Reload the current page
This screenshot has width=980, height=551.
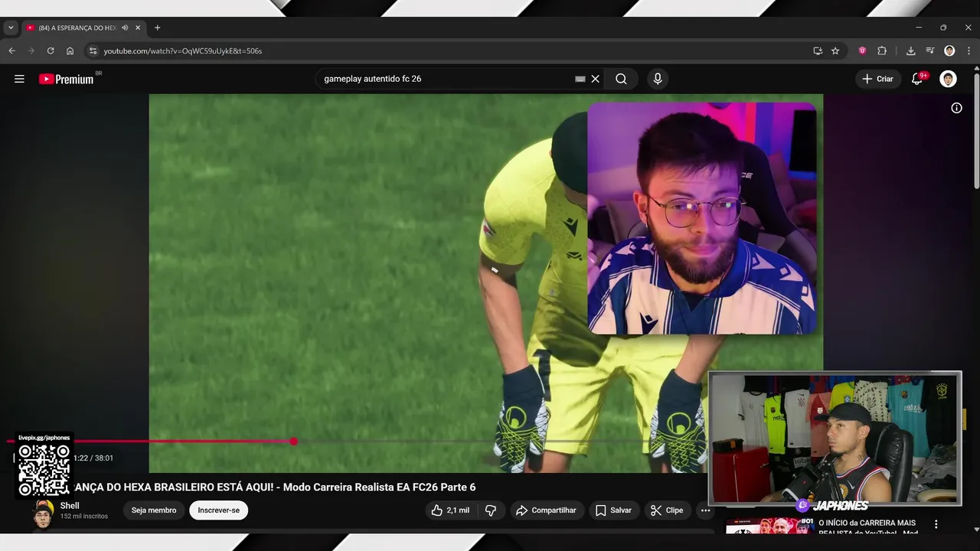(x=51, y=51)
